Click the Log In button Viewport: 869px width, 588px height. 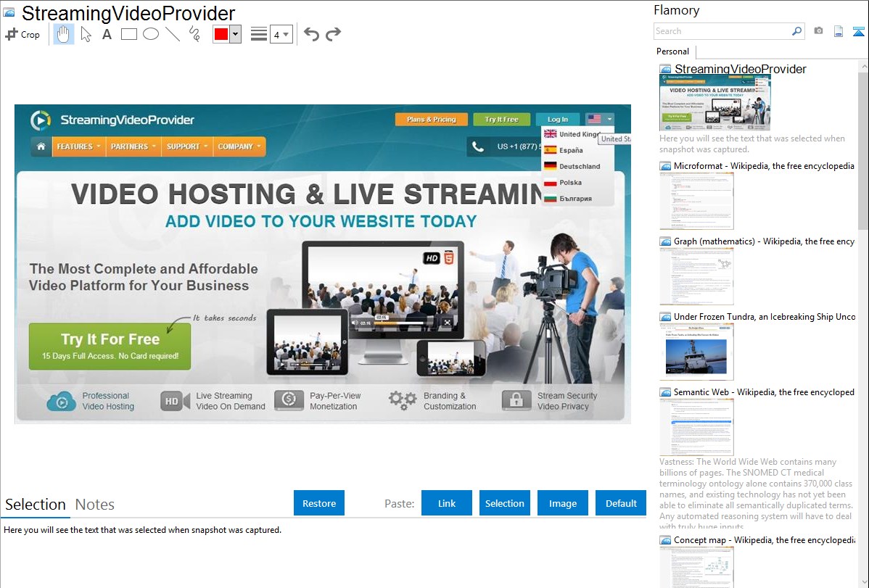[x=558, y=119]
